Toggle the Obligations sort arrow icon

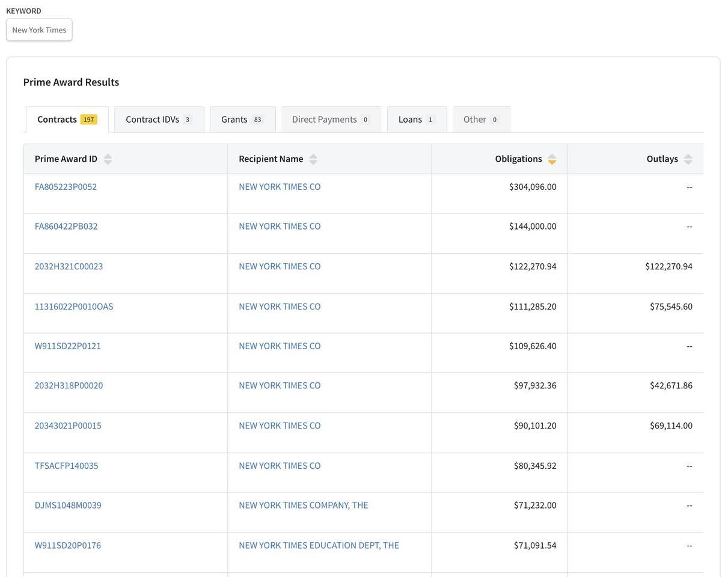tap(552, 159)
